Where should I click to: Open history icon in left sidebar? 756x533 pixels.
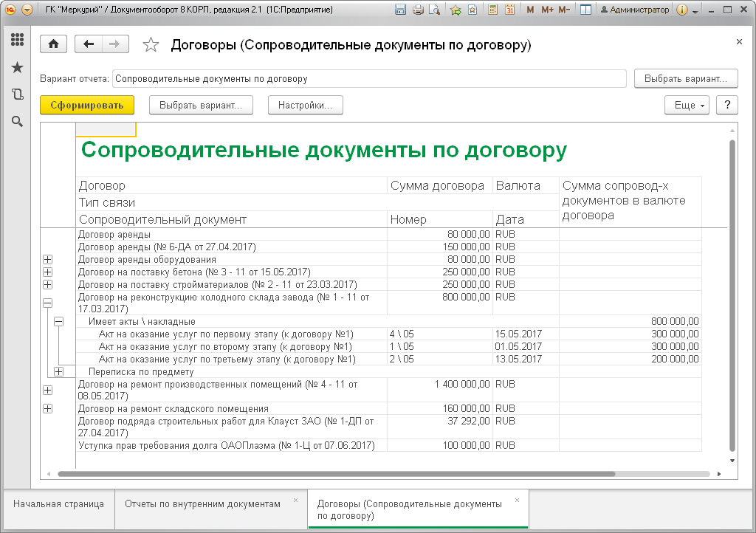click(18, 94)
